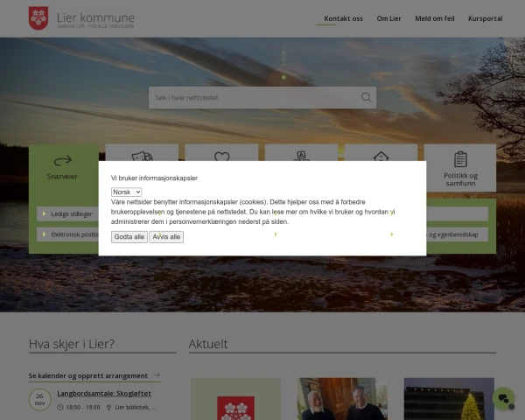Open the Elektronisk postliste shortcut link
The height and width of the screenshot is (420, 525).
tap(67, 234)
